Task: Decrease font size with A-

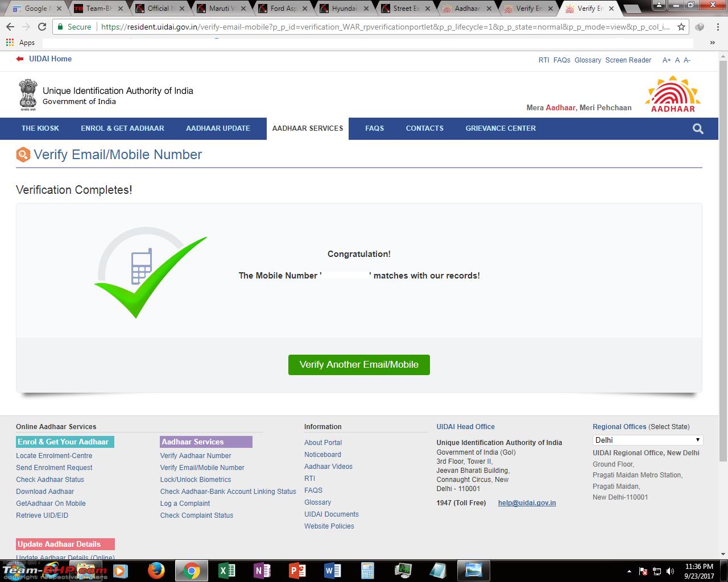Action: click(687, 60)
